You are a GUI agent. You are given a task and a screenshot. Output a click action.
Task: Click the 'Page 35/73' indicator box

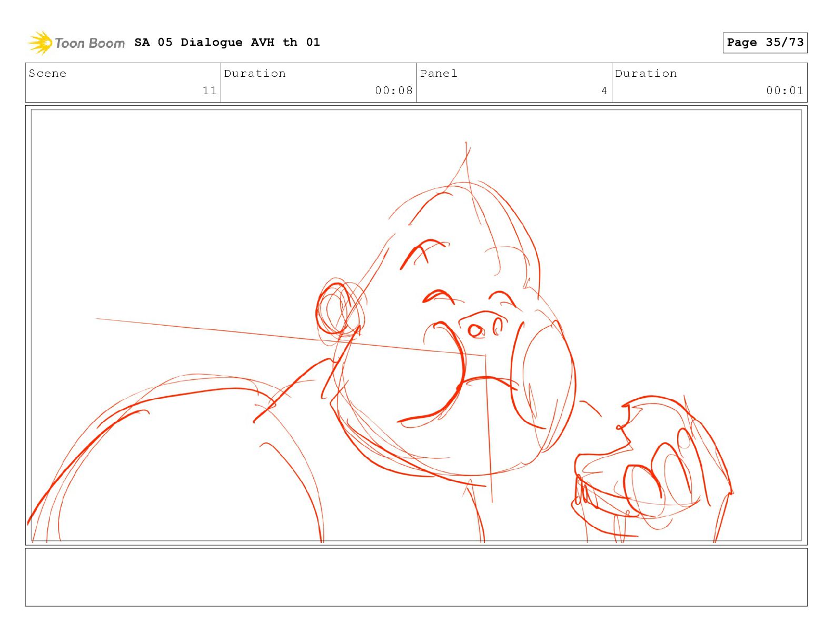click(764, 43)
